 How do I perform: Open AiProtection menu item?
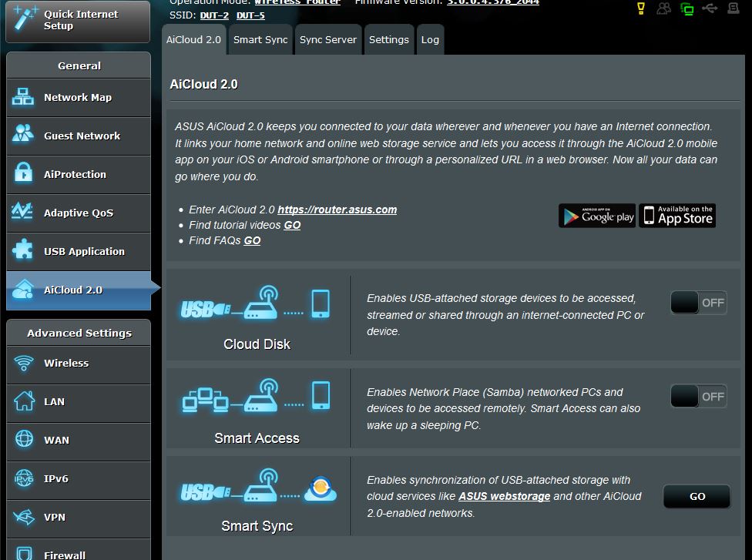pyautogui.click(x=79, y=175)
